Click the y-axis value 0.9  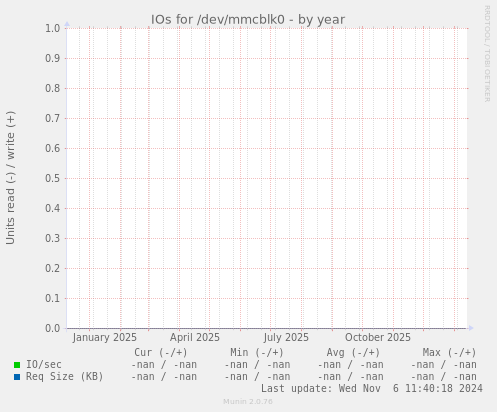point(53,58)
